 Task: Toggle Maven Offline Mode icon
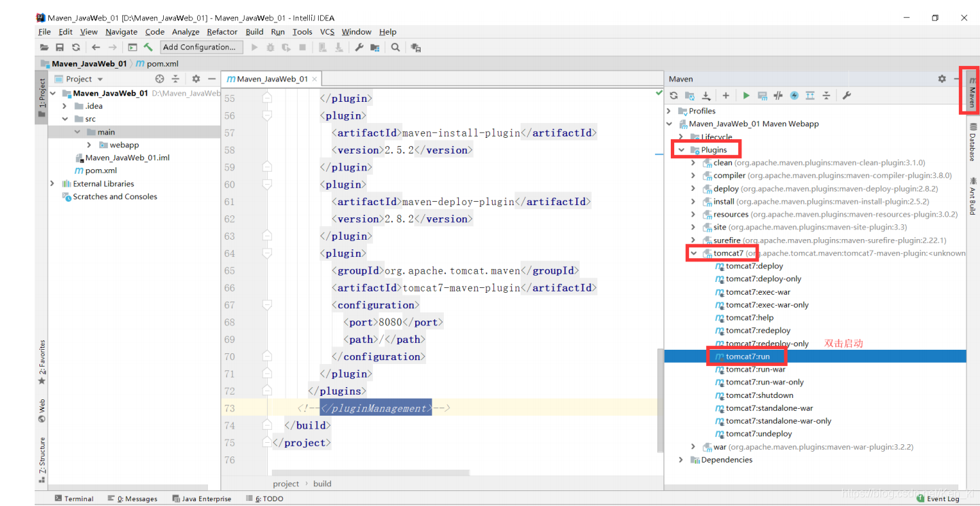pos(778,96)
